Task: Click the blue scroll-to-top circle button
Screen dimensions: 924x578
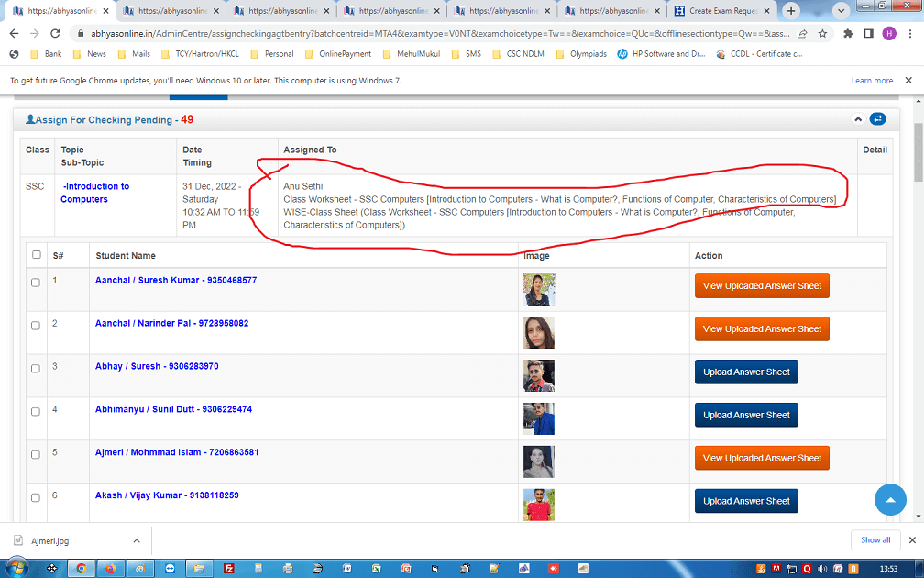Action: coord(889,500)
